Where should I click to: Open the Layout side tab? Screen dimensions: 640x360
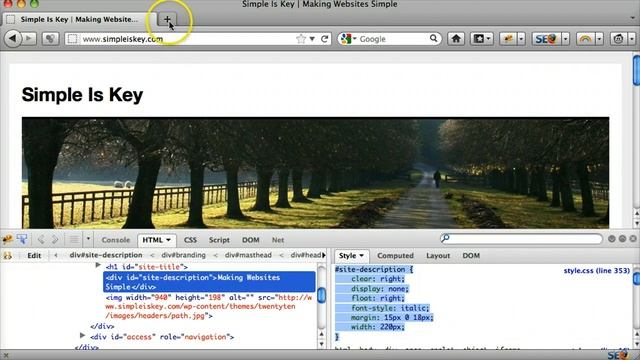[x=438, y=256]
